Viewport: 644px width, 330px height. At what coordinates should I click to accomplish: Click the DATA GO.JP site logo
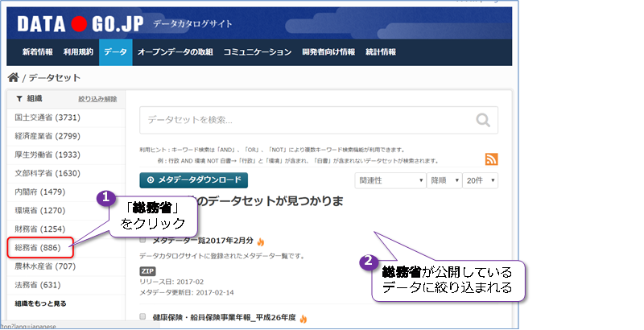[80, 24]
